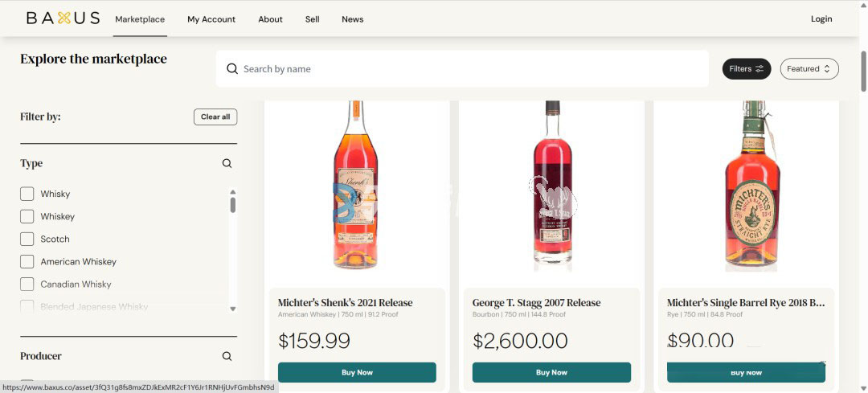The height and width of the screenshot is (393, 868).
Task: Tick the American Whiskey checkbox
Action: click(x=27, y=261)
